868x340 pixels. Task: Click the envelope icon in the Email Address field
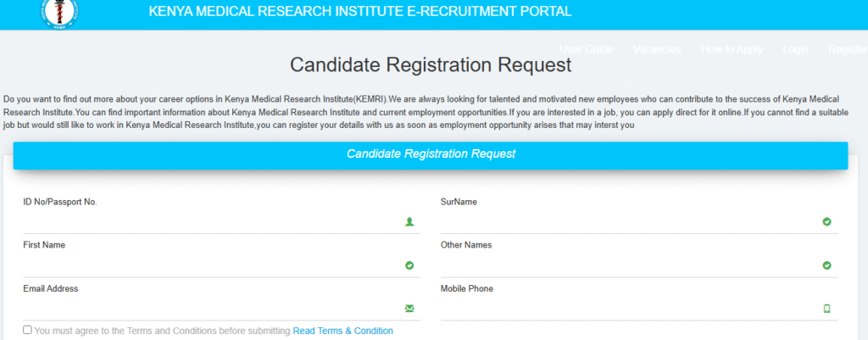click(x=409, y=309)
